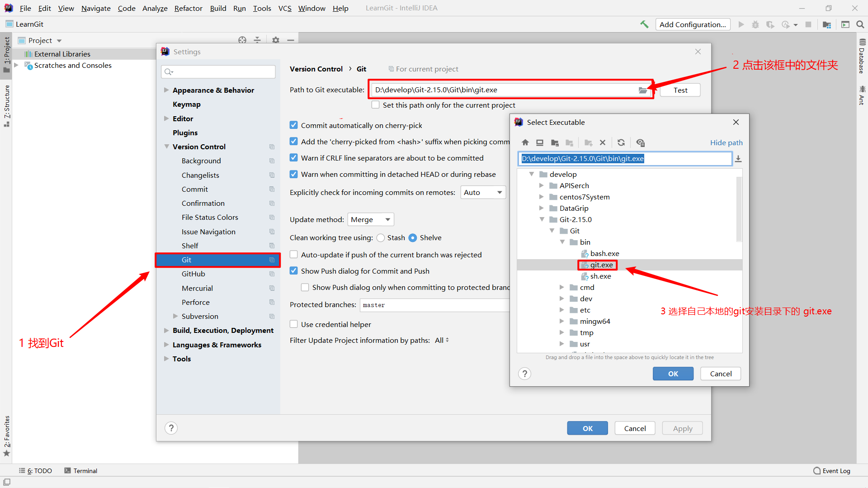Click the Debug bug icon in toolbar

tap(755, 24)
